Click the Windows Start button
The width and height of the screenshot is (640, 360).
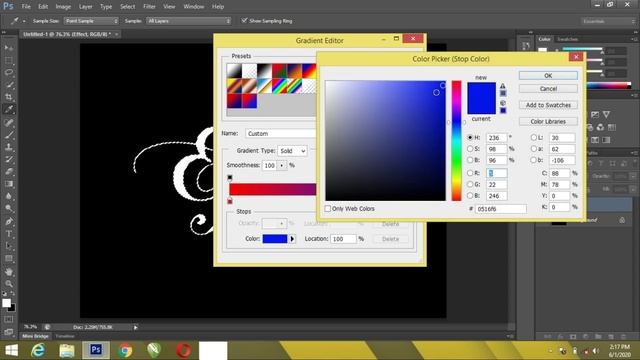pyautogui.click(x=11, y=350)
